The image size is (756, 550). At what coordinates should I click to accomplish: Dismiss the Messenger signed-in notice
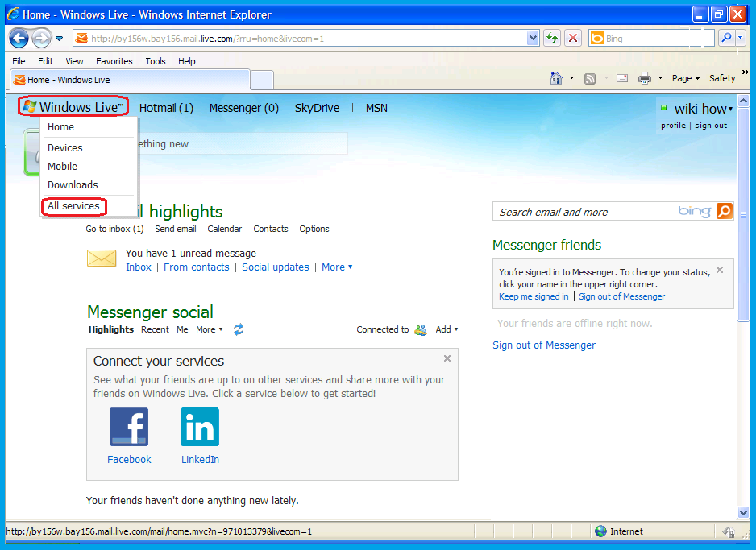tap(720, 270)
